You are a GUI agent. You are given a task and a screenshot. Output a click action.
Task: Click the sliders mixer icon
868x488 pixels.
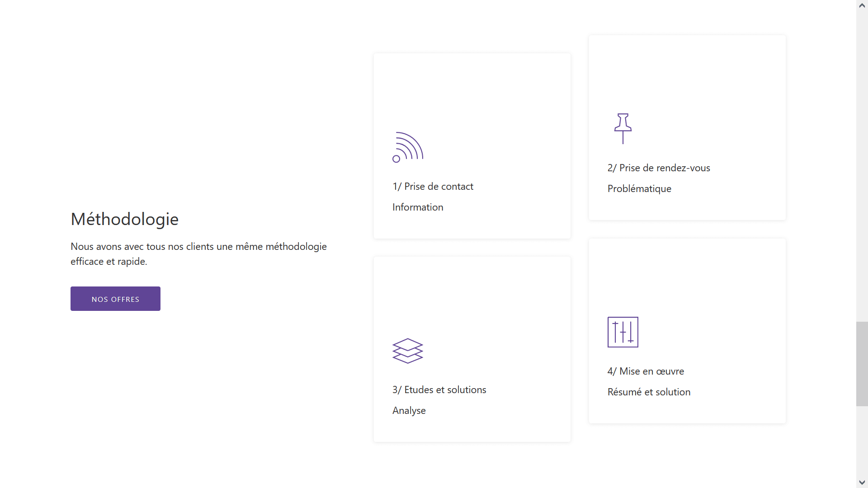coord(623,332)
